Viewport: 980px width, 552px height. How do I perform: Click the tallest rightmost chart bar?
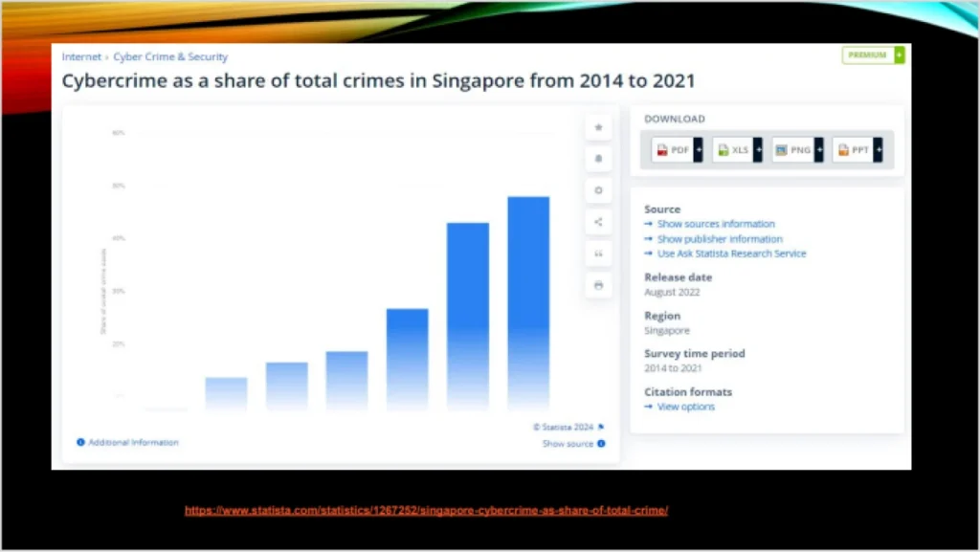pos(528,303)
